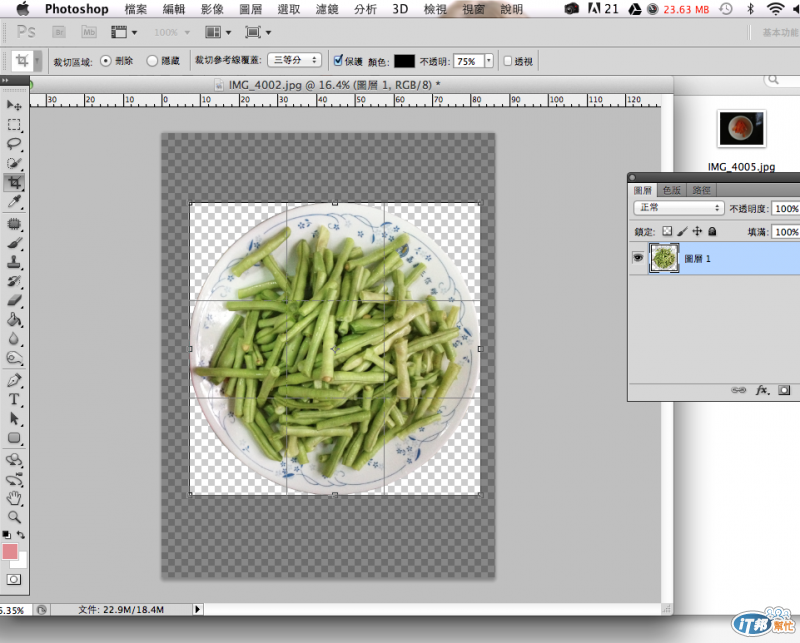
Task: Toggle the 保護 shield checkbox
Action: coord(338,61)
